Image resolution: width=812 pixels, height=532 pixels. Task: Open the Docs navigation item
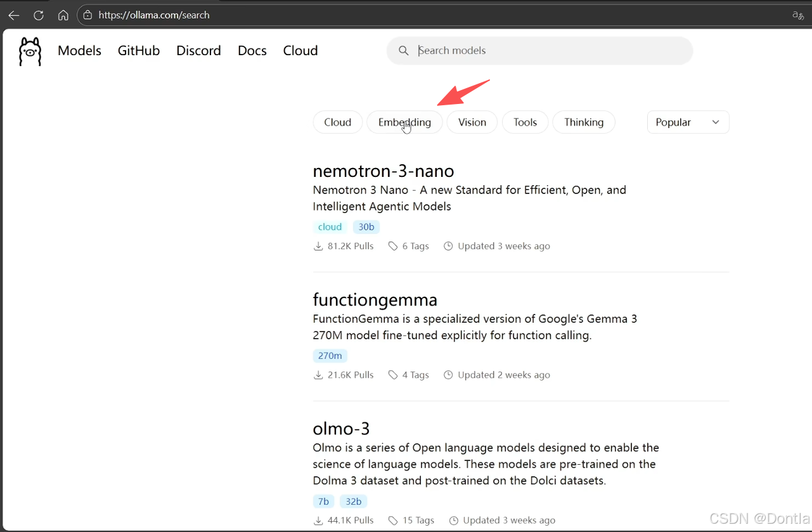[x=252, y=51]
